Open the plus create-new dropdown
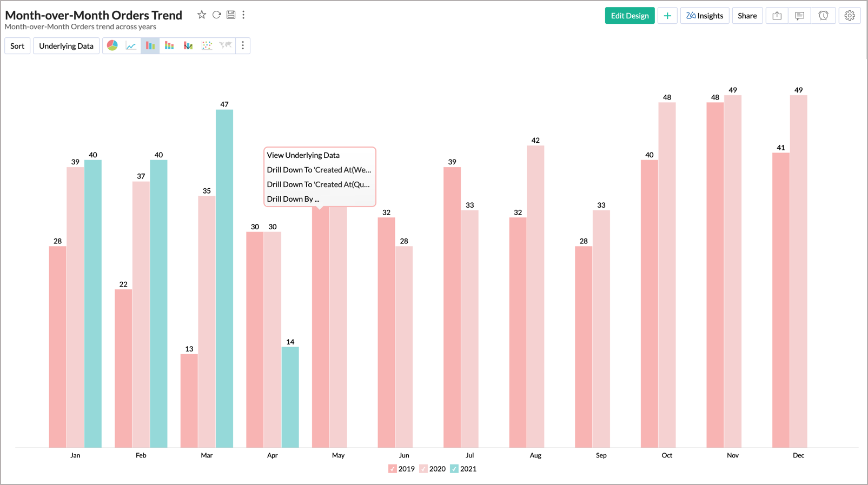 point(667,16)
